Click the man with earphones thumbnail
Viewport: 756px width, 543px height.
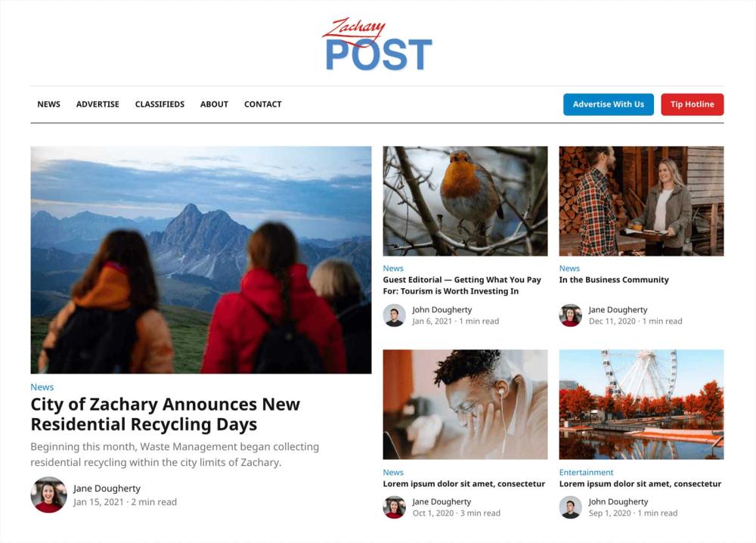pyautogui.click(x=465, y=405)
